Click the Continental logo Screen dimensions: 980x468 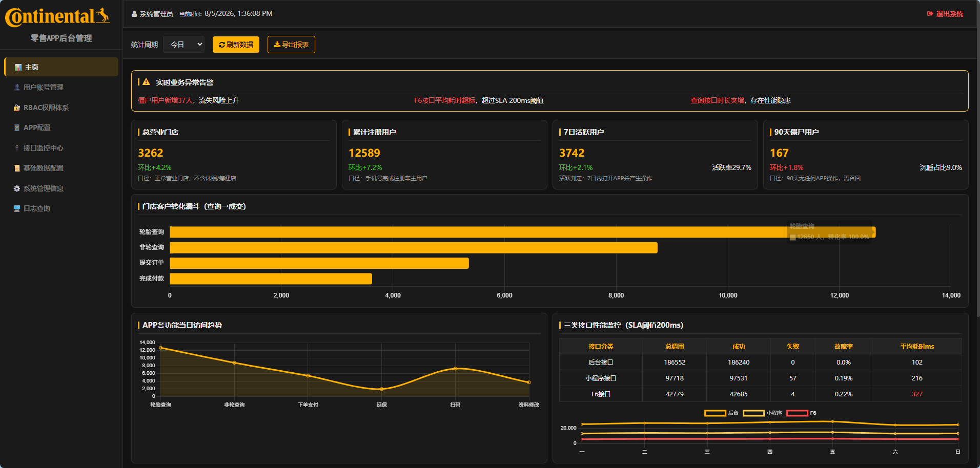57,16
